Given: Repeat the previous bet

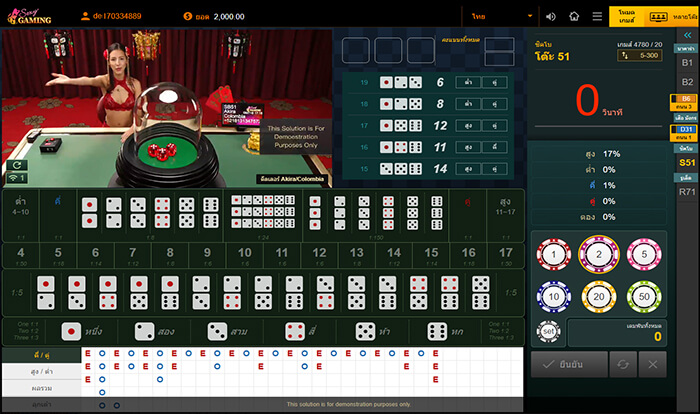Looking at the screenshot, I should [623, 364].
